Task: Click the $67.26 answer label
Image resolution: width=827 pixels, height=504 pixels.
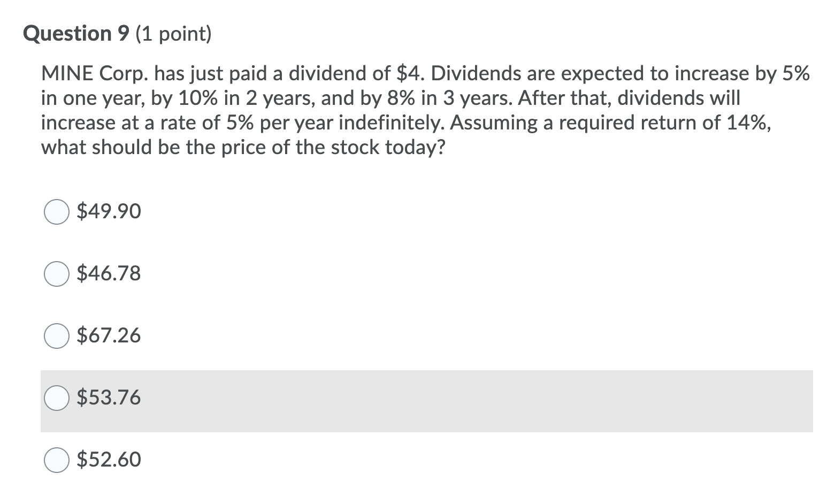Action: coord(109,336)
